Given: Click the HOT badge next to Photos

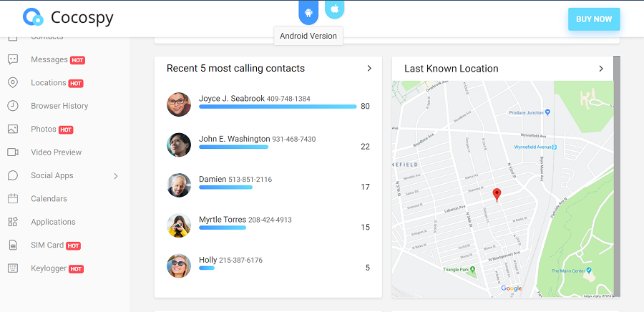Looking at the screenshot, I should pos(66,130).
